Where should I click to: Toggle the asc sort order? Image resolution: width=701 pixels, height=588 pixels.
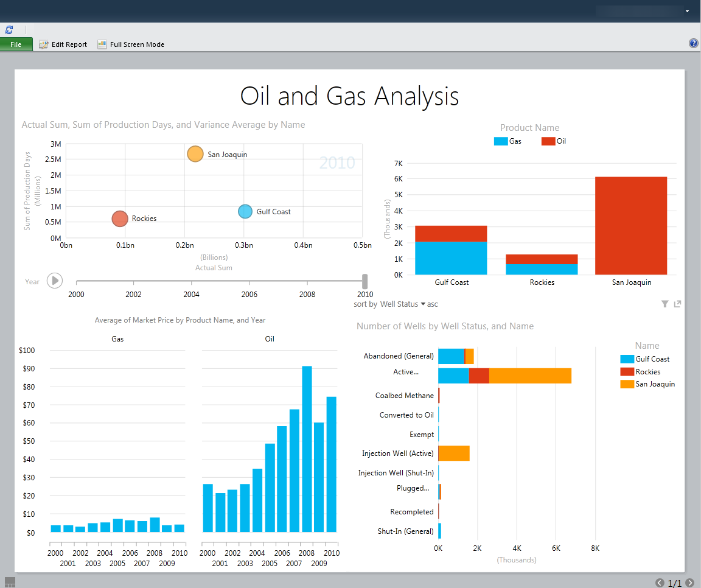pos(432,304)
